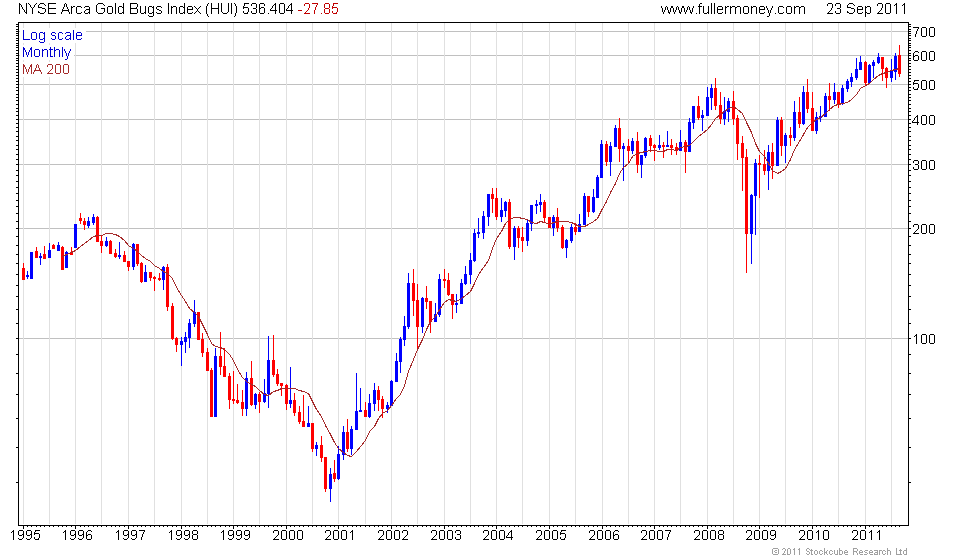Viewport: 960px width, 560px height.
Task: Click the 2001 x-axis label
Action: 340,536
